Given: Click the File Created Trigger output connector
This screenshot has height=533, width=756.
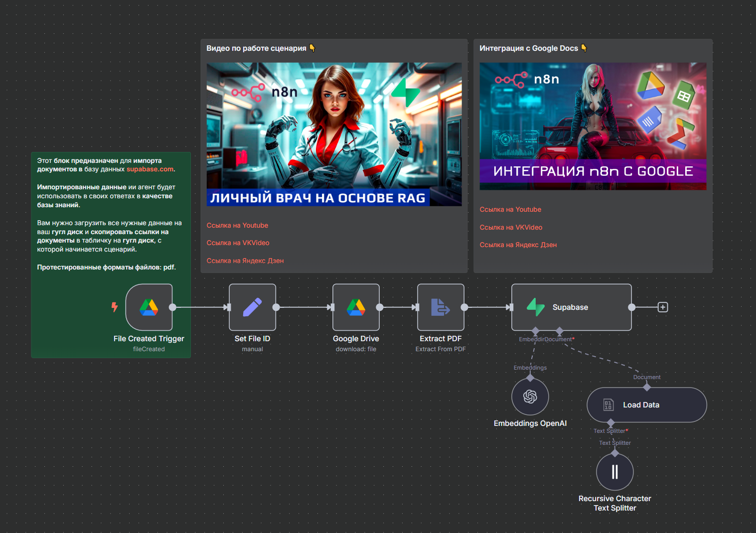Looking at the screenshot, I should tap(172, 307).
